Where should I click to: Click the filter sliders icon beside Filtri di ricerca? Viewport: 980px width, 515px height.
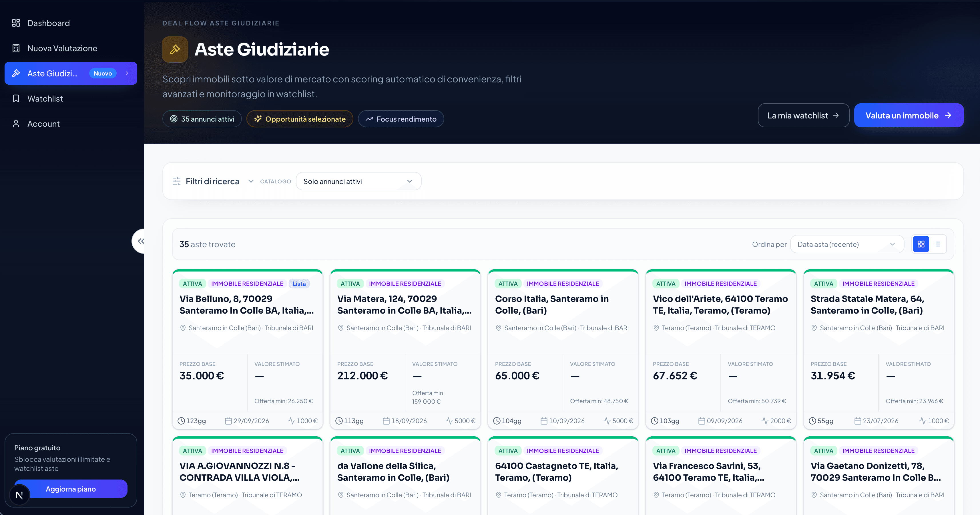point(176,181)
